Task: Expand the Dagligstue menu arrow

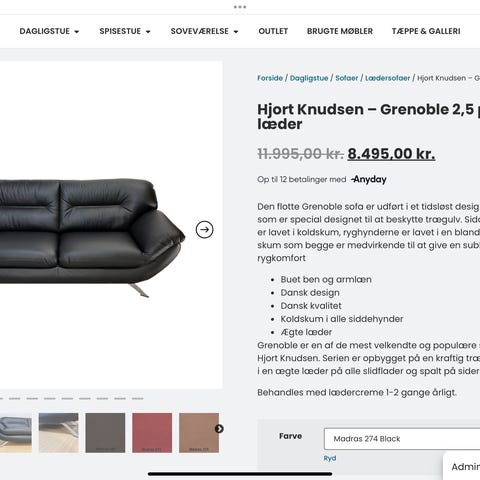Action: click(x=77, y=32)
